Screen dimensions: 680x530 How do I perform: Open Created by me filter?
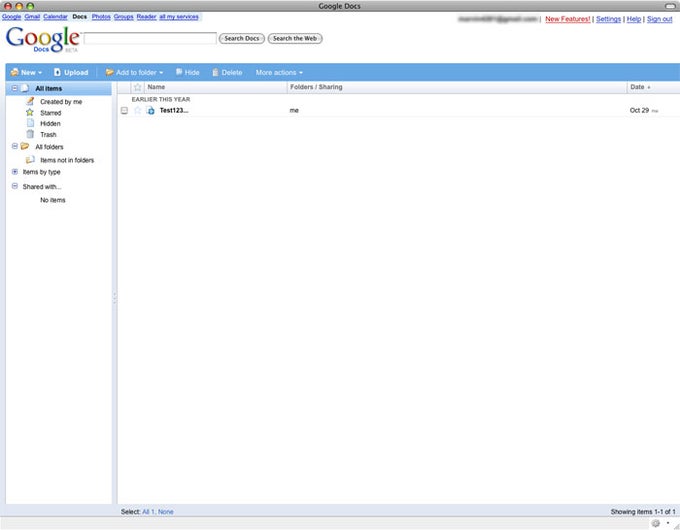[61, 101]
